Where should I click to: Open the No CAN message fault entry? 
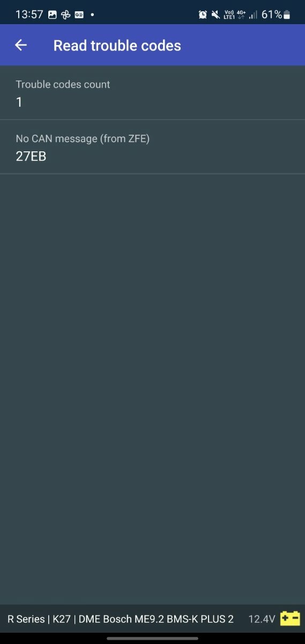tap(152, 147)
